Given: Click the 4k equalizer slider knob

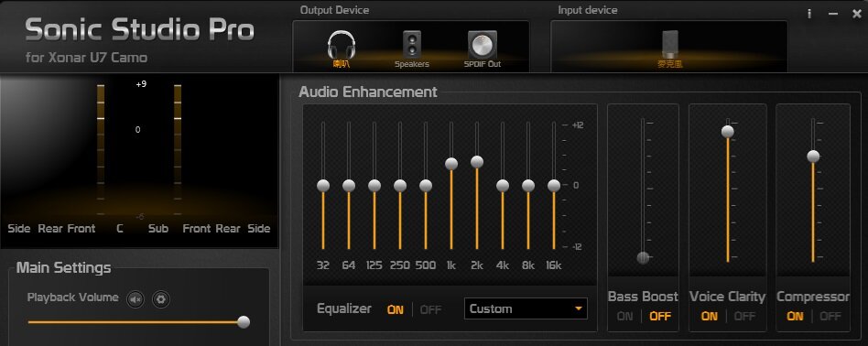Looking at the screenshot, I should (503, 186).
